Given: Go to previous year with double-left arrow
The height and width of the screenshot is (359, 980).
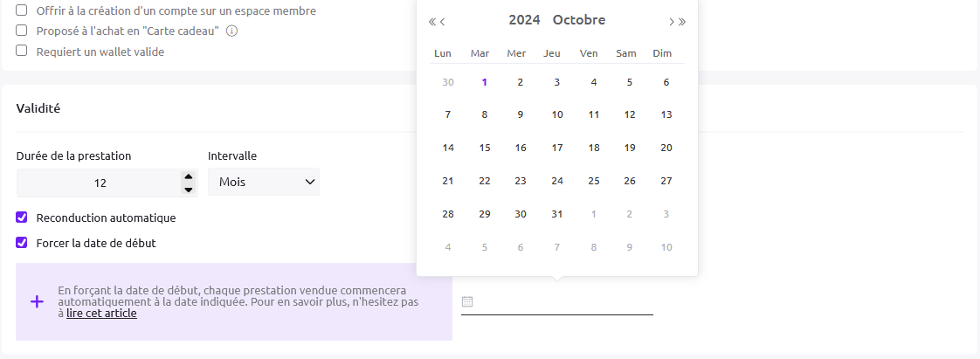Looking at the screenshot, I should 431,22.
